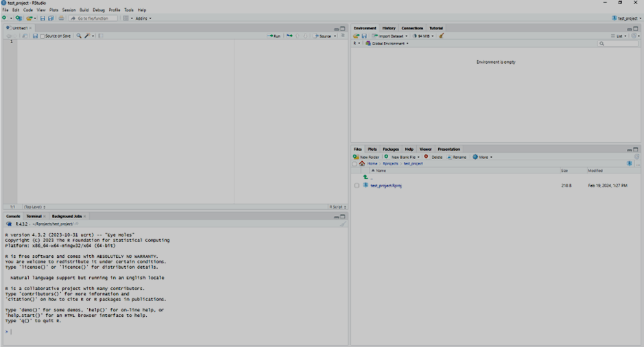The height and width of the screenshot is (347, 644).
Task: Open the test_project.Rproj file link
Action: tap(386, 186)
